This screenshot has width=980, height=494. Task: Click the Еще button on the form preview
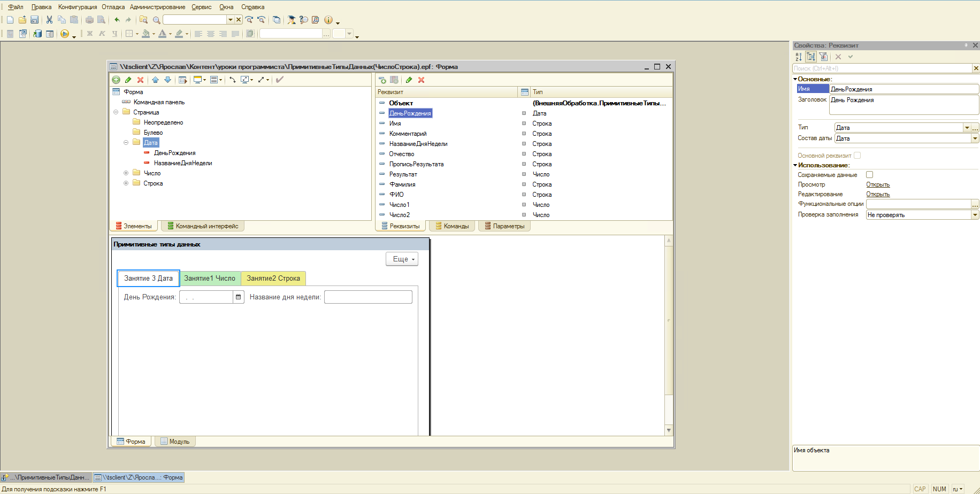[402, 259]
